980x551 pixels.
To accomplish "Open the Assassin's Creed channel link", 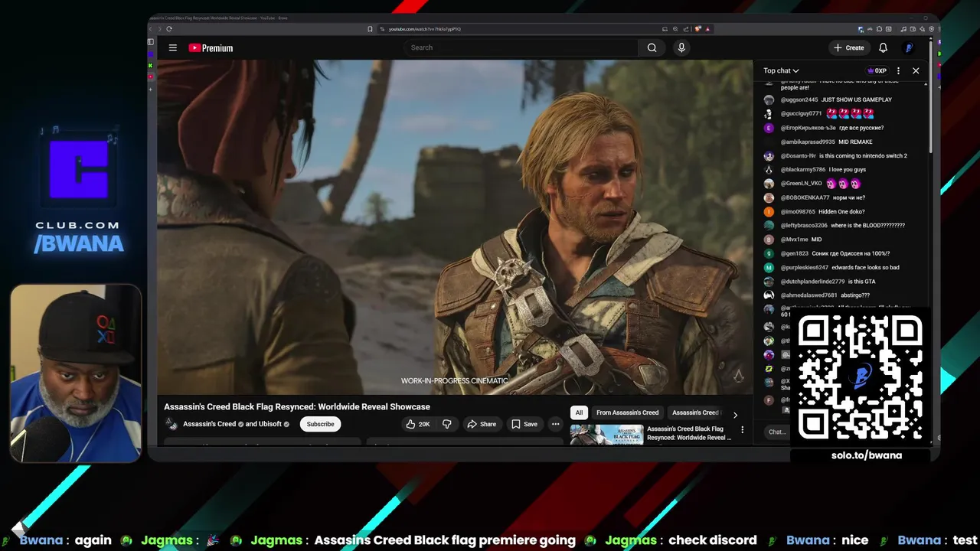I will click(x=209, y=424).
